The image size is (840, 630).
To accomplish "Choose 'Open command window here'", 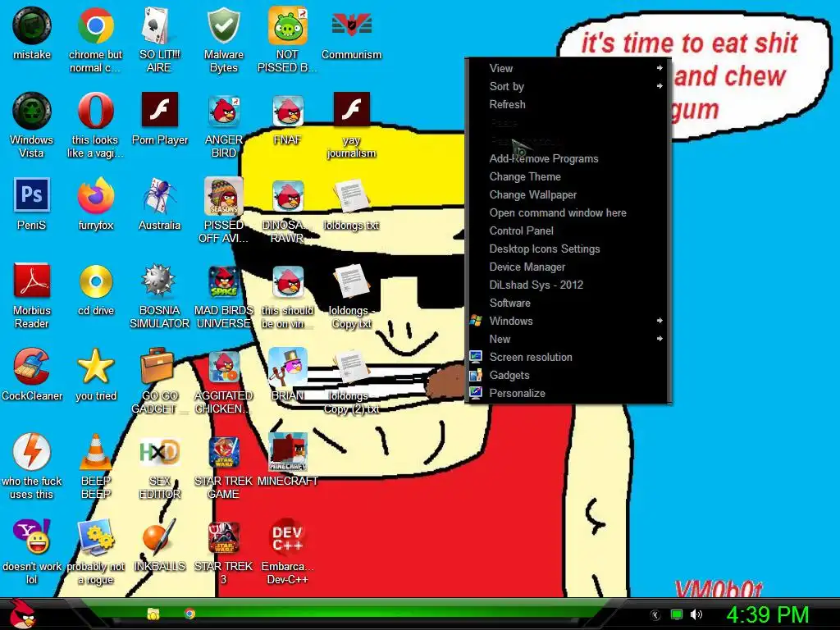I will [568, 212].
